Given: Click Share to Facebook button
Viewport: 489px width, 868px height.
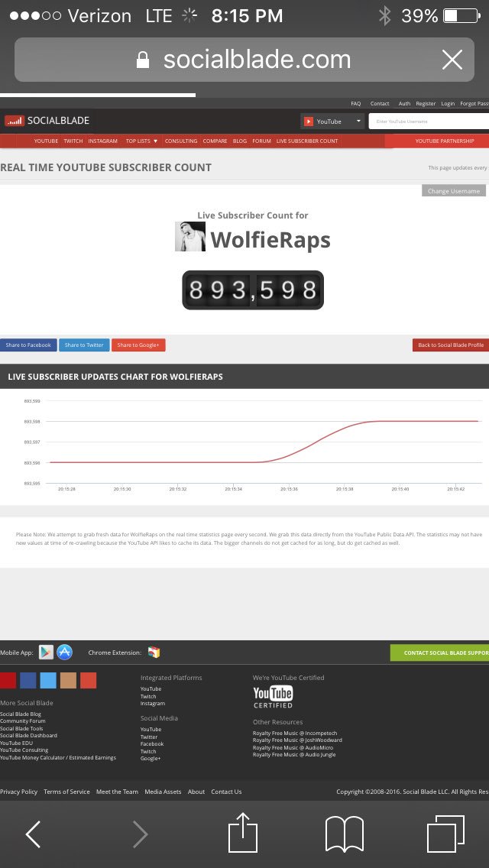Looking at the screenshot, I should (x=28, y=345).
